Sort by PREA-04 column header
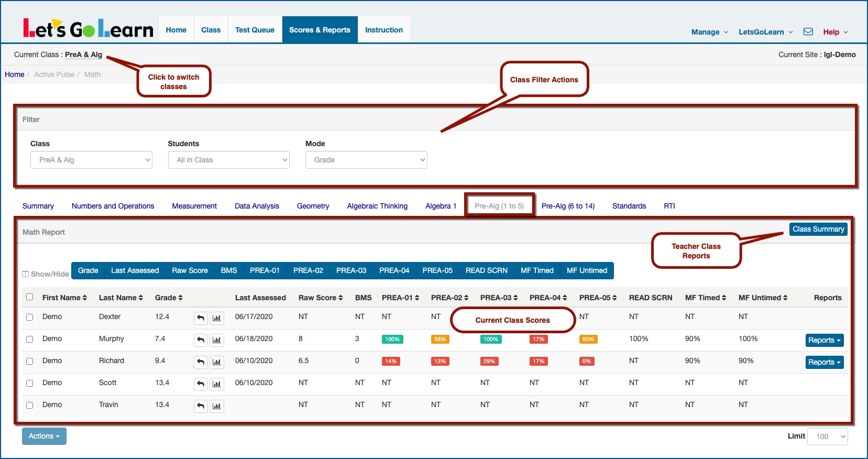This screenshot has height=459, width=868. [548, 298]
